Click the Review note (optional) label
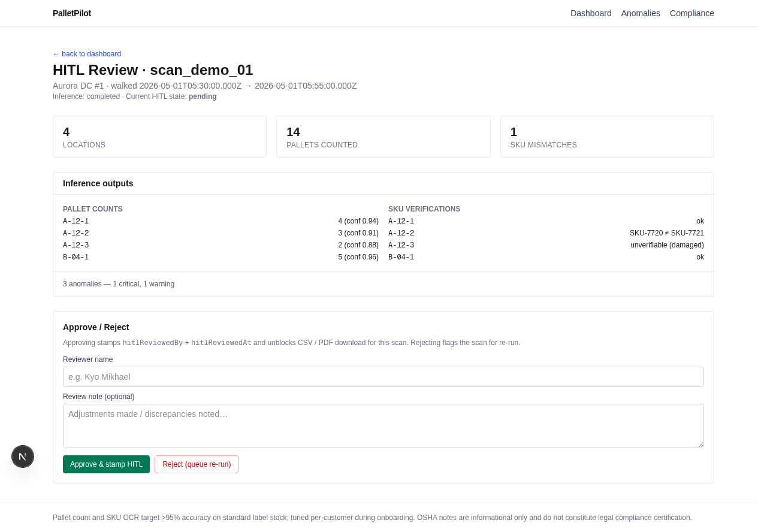758x532 pixels. 99,397
